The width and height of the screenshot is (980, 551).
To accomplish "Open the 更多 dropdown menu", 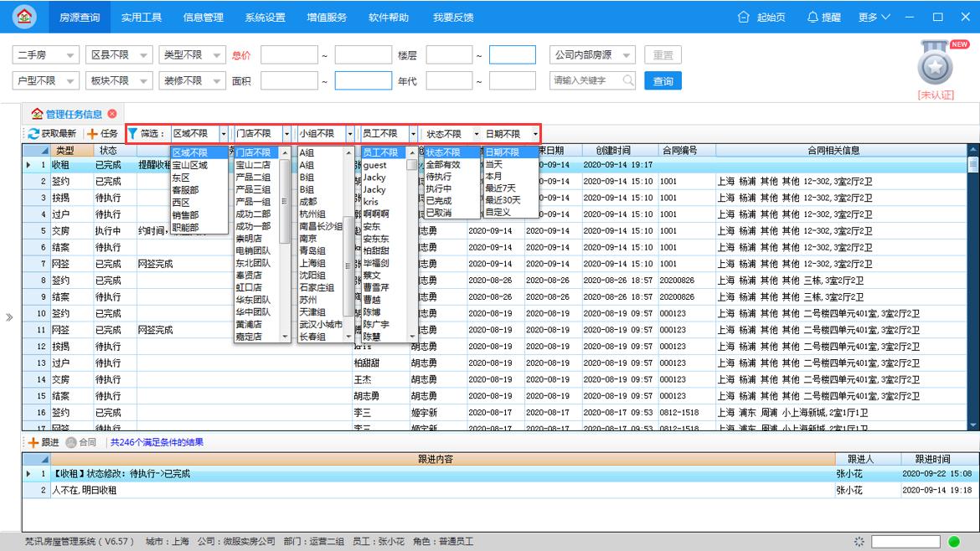I will [869, 15].
